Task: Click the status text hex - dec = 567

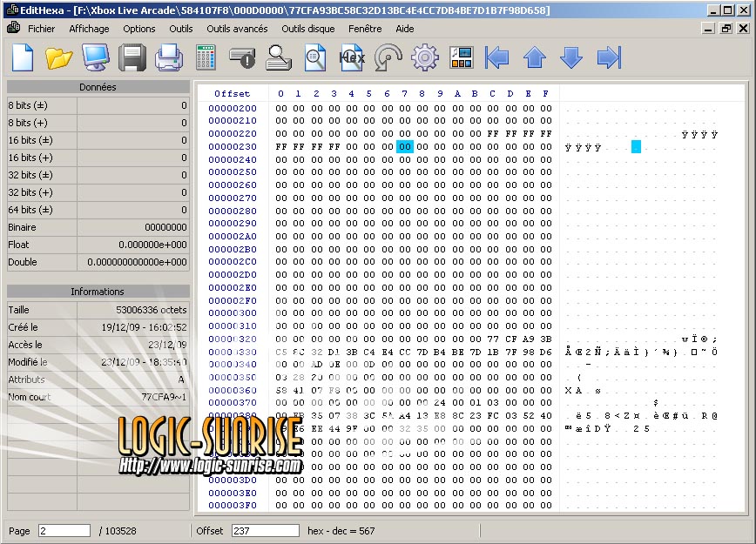Action: click(341, 531)
